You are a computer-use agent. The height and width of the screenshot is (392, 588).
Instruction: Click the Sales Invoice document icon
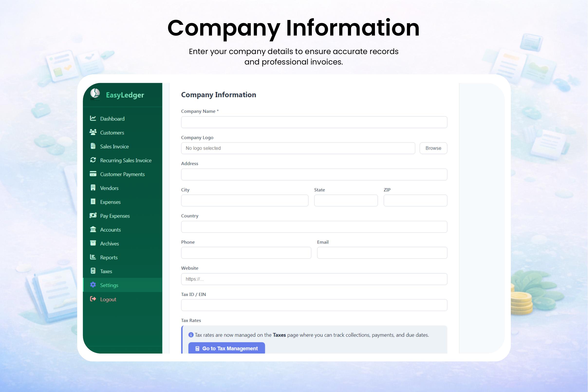pyautogui.click(x=93, y=146)
